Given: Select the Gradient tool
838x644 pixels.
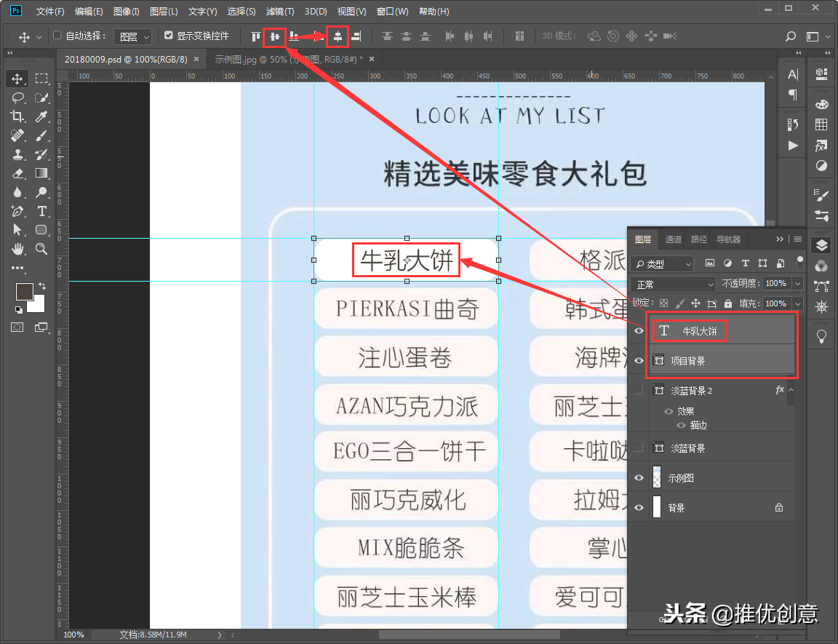Looking at the screenshot, I should click(x=41, y=173).
